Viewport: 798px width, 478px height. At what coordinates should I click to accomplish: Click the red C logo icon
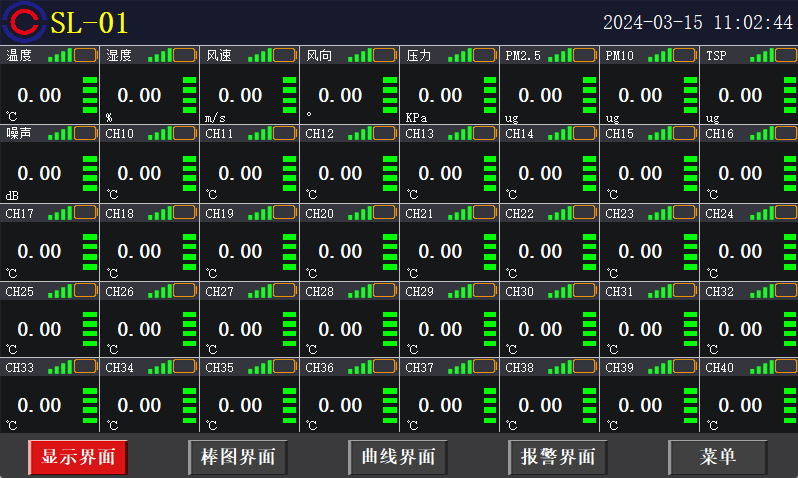pyautogui.click(x=23, y=22)
